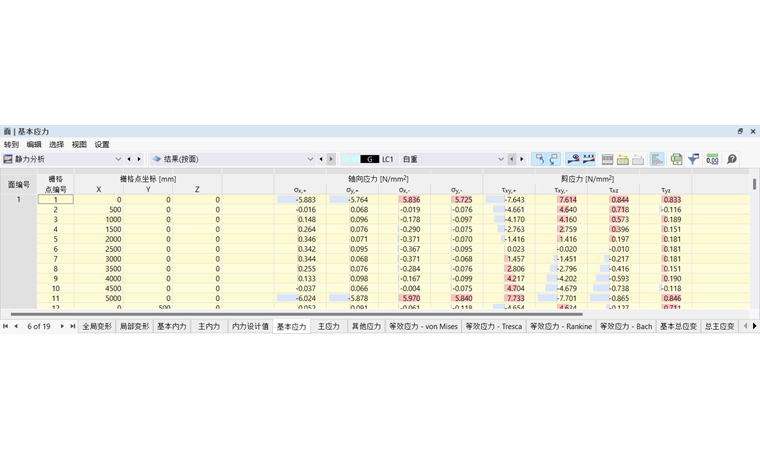Jump to last table tab button
Image resolution: width=760 pixels, height=460 pixels.
tap(73, 326)
